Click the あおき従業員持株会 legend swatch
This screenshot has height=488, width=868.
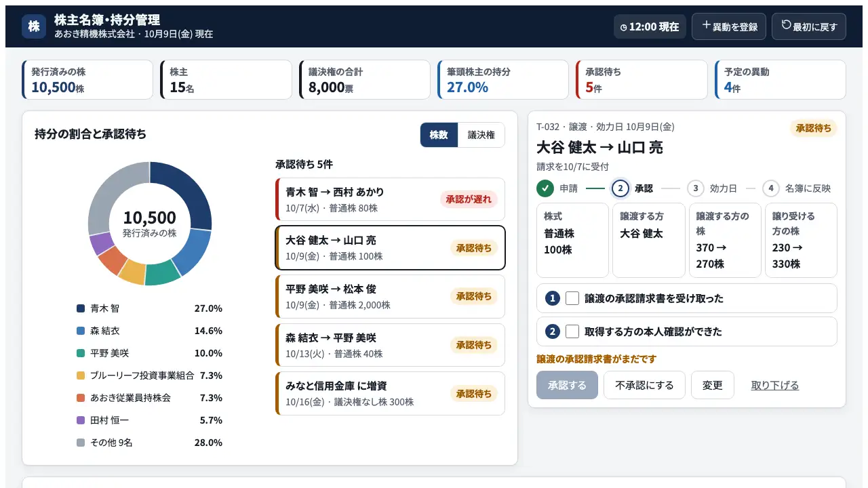(81, 398)
